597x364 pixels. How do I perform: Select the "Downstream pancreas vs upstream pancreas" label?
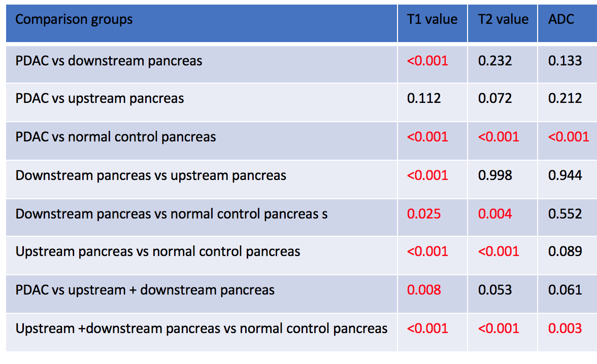[151, 175]
